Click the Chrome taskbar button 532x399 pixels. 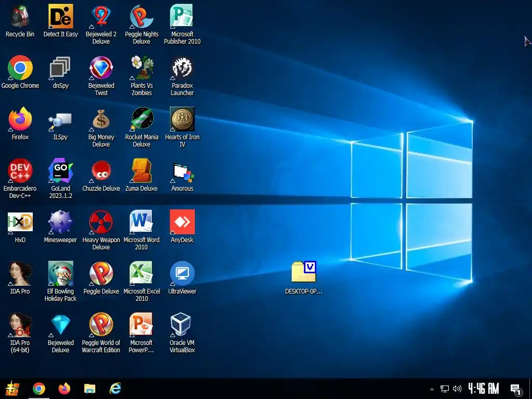(38, 389)
